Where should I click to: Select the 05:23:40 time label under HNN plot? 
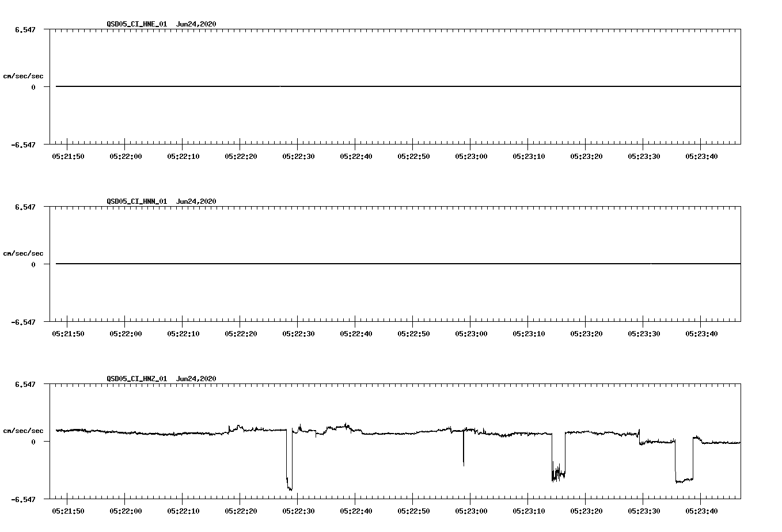pos(701,333)
